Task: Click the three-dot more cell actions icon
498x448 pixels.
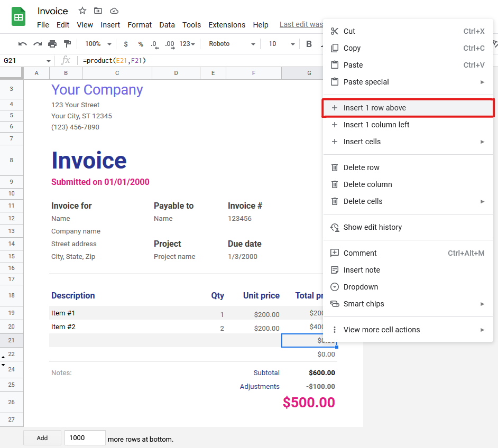Action: pos(335,330)
